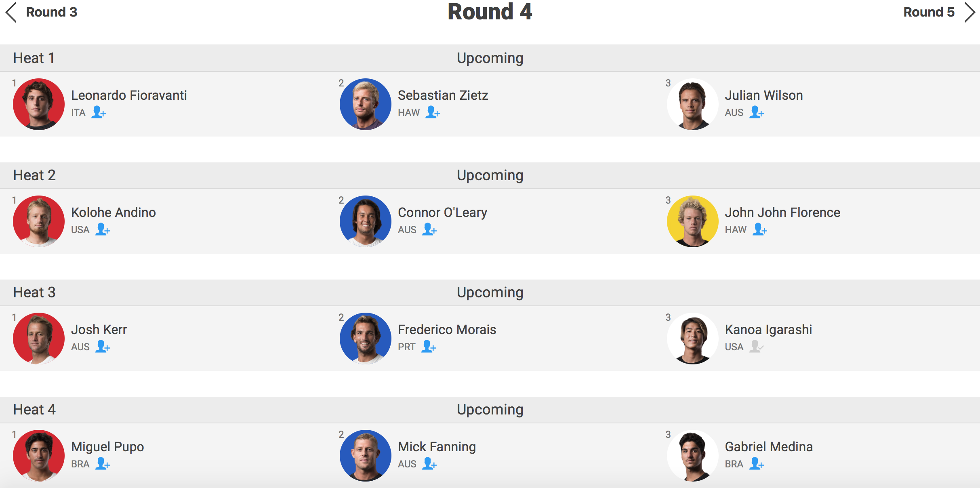Click Kolohe Andino's athlete headshot
The image size is (980, 488).
[39, 221]
